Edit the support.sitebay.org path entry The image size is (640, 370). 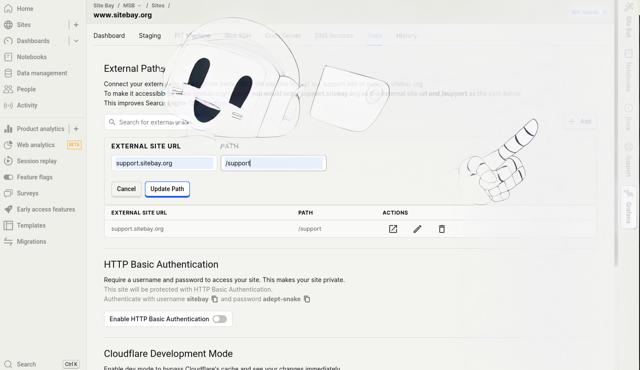tap(417, 229)
